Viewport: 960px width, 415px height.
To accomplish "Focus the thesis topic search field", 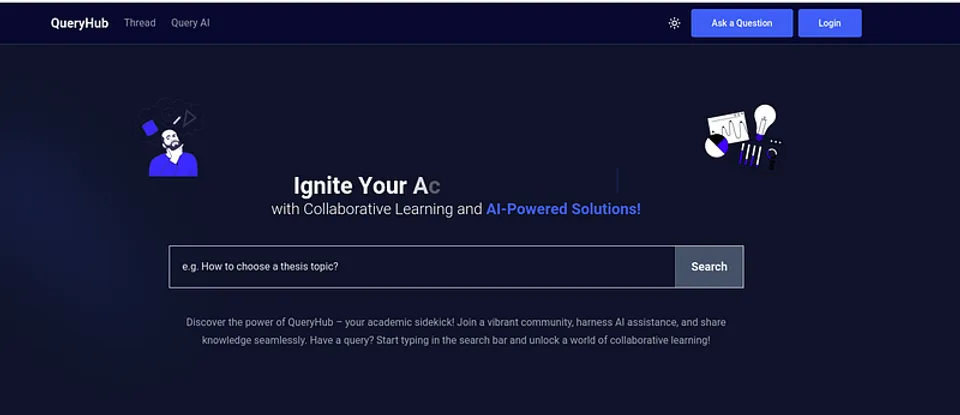I will click(422, 267).
